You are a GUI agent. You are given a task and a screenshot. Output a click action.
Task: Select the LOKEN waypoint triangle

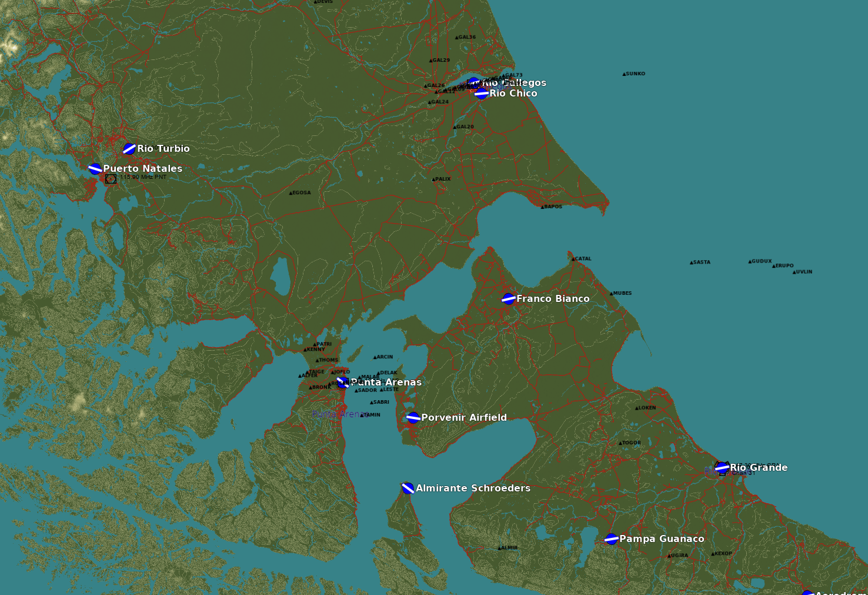click(x=637, y=408)
